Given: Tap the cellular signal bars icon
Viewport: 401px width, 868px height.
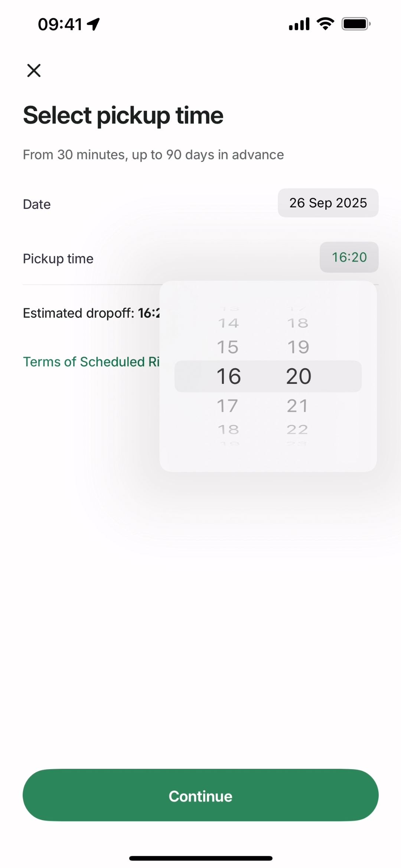Looking at the screenshot, I should click(x=299, y=24).
